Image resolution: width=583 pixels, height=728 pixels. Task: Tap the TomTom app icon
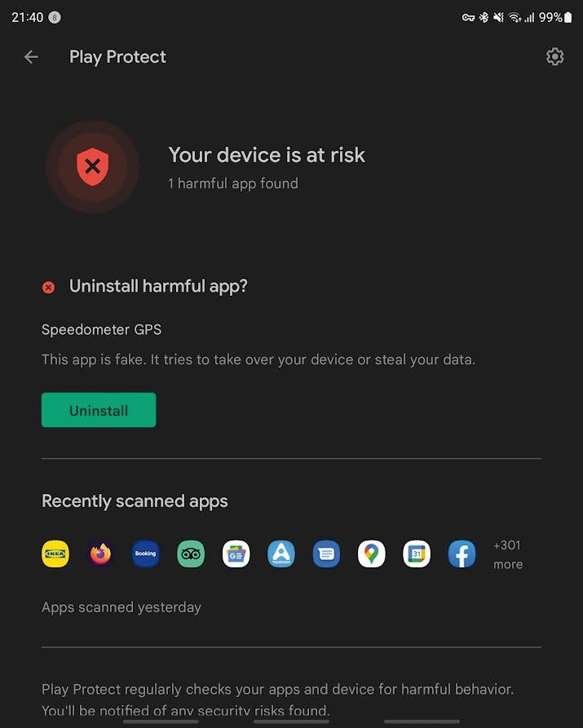[281, 554]
